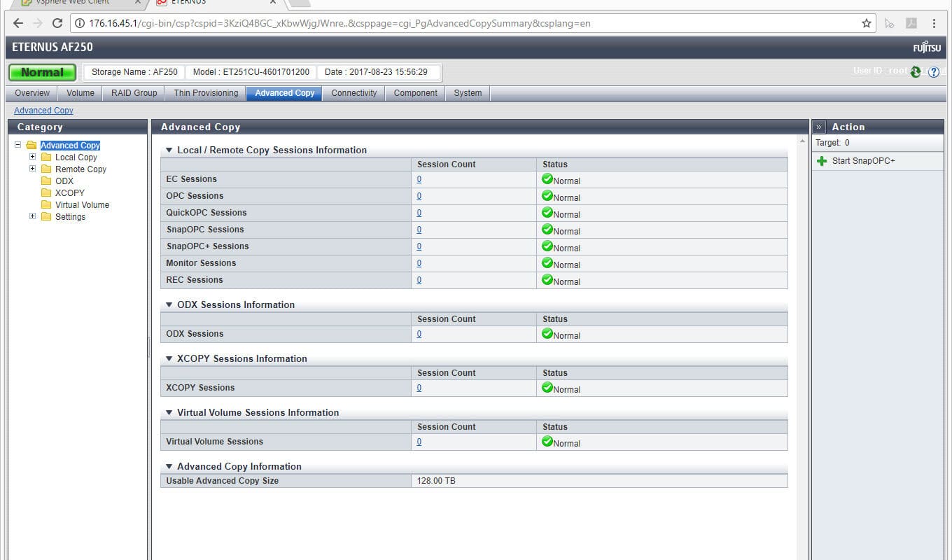Collapse the Advanced Copy Information section
Viewport: 952px width, 560px height.
pyautogui.click(x=169, y=466)
